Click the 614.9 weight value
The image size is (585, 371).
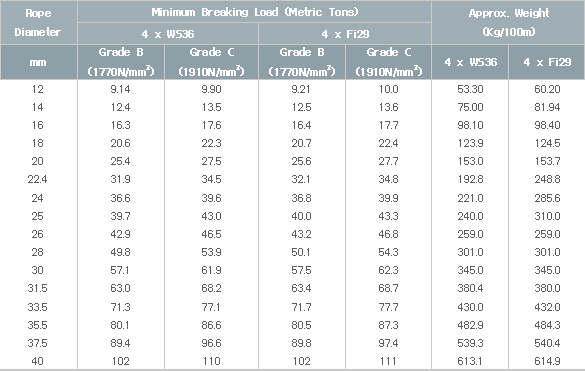tap(547, 361)
